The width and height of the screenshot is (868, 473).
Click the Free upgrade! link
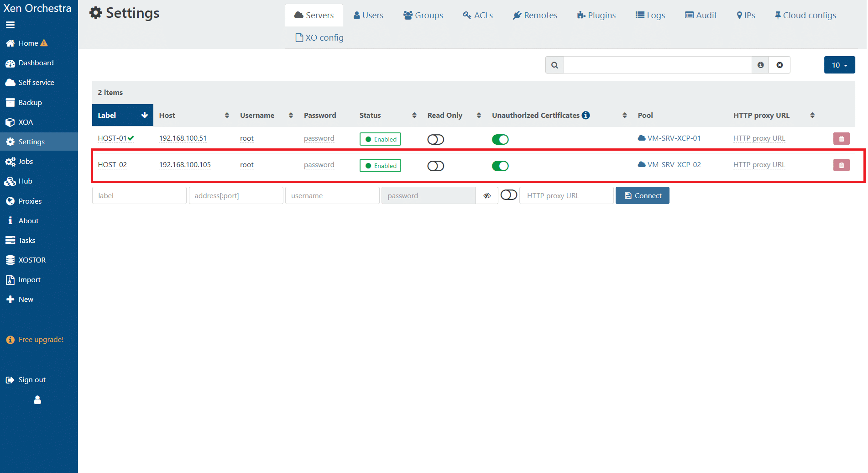[35, 339]
